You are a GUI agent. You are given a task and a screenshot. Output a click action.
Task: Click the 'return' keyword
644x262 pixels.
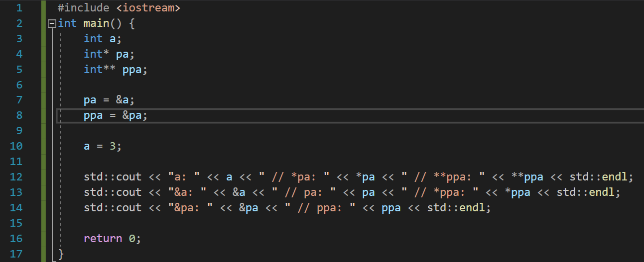pos(103,239)
